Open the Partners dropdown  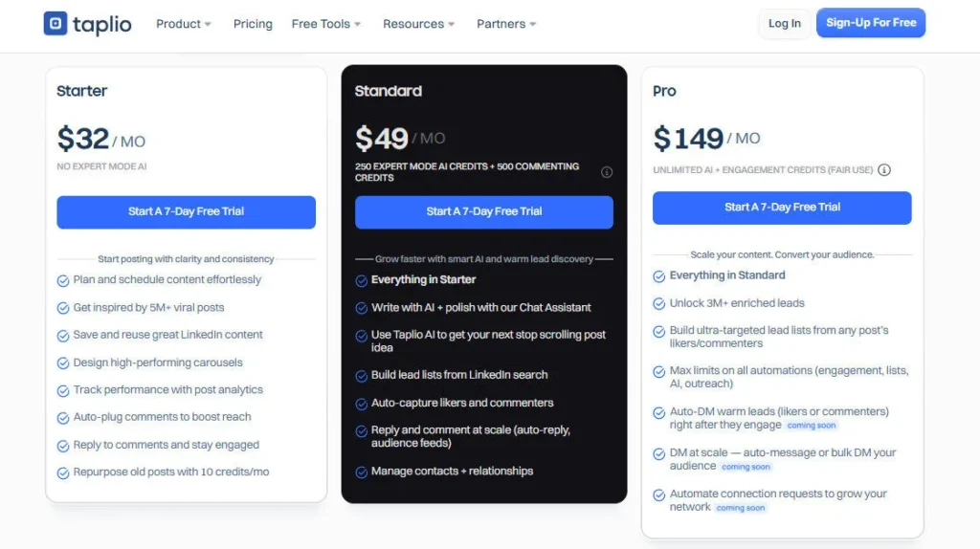506,24
